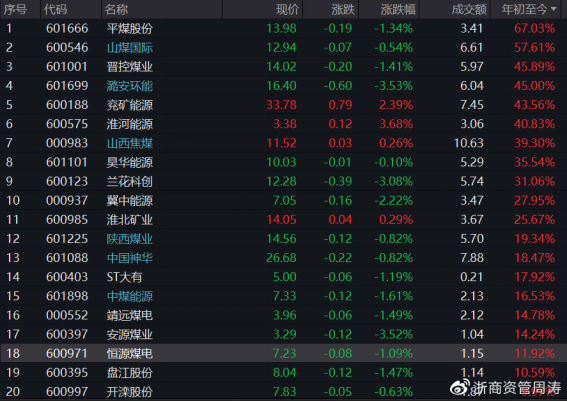Viewport: 567px width, 402px height.
Task: Select the 平煤股份 stock name
Action: point(130,29)
